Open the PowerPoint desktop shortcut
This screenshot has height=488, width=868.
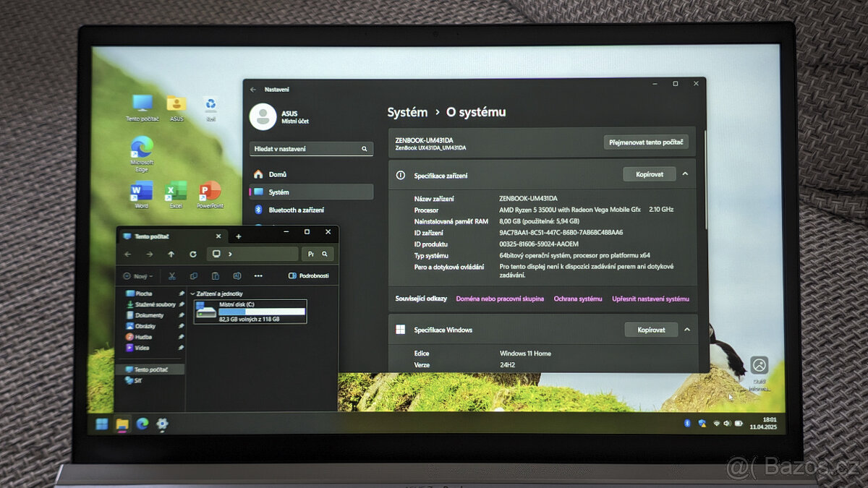tap(210, 193)
